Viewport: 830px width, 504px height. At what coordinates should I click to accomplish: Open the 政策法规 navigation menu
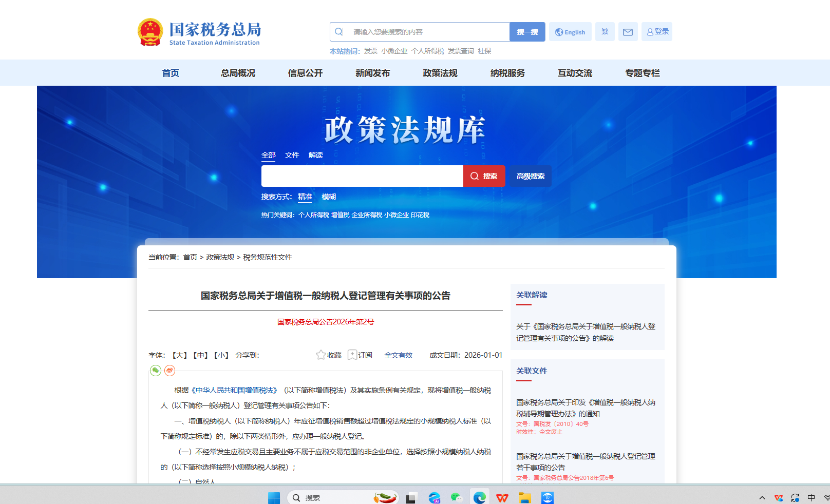pyautogui.click(x=440, y=73)
